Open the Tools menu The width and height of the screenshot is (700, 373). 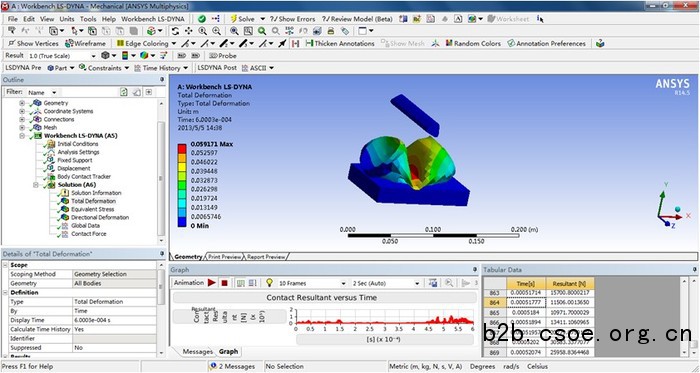tap(88, 19)
